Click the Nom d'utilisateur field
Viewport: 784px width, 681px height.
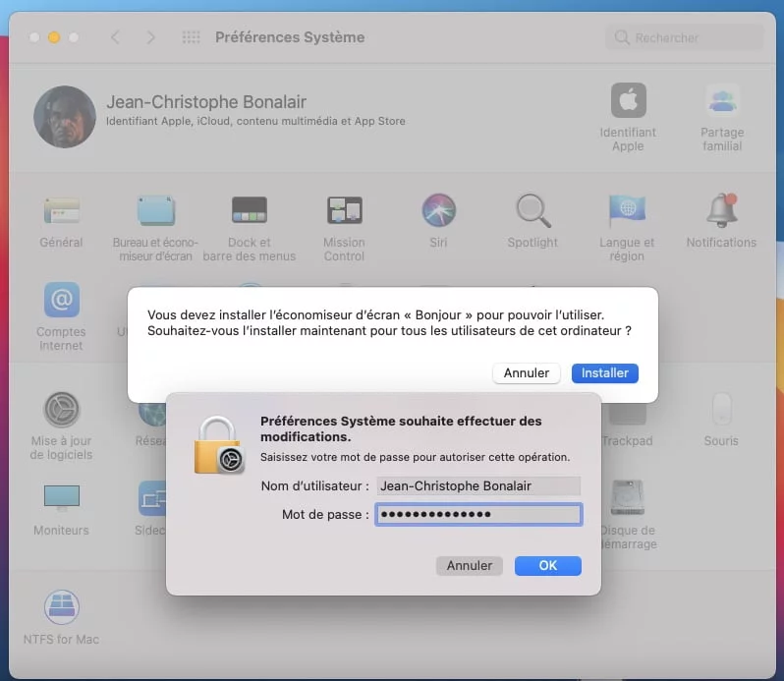(478, 486)
